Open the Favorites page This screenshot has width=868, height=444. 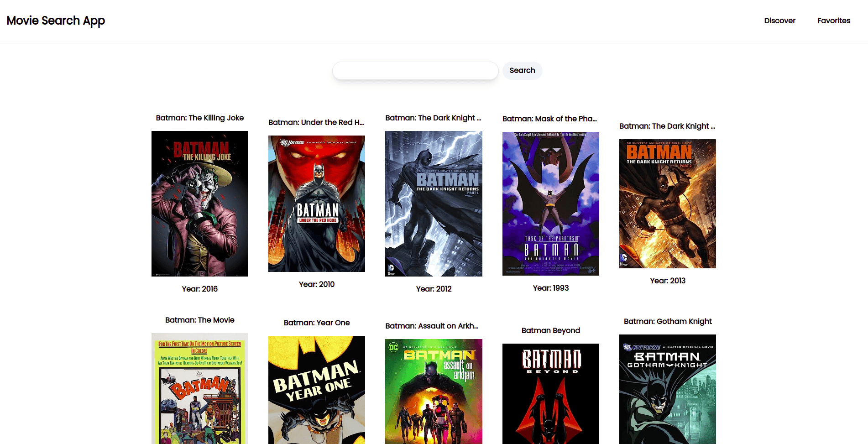click(x=833, y=21)
